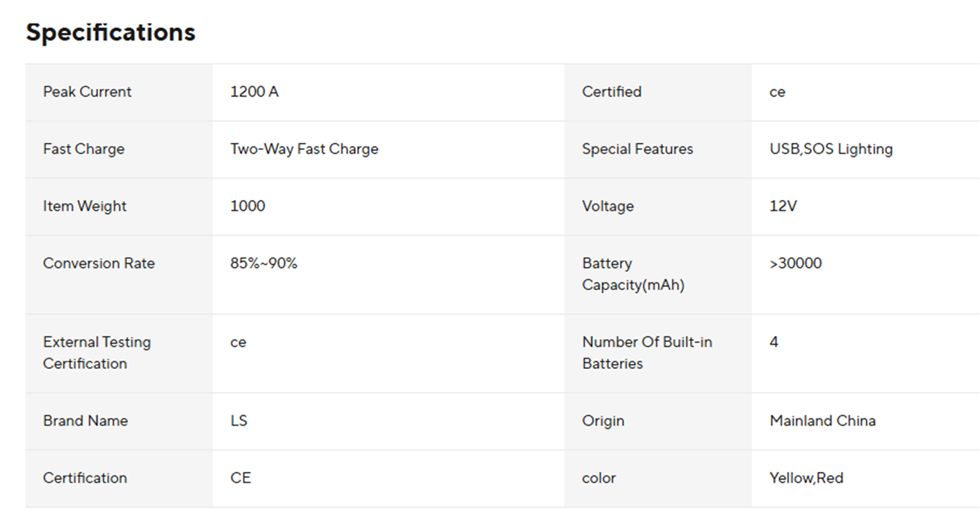The image size is (980, 516).
Task: Click the 1000 weight value
Action: click(x=247, y=206)
